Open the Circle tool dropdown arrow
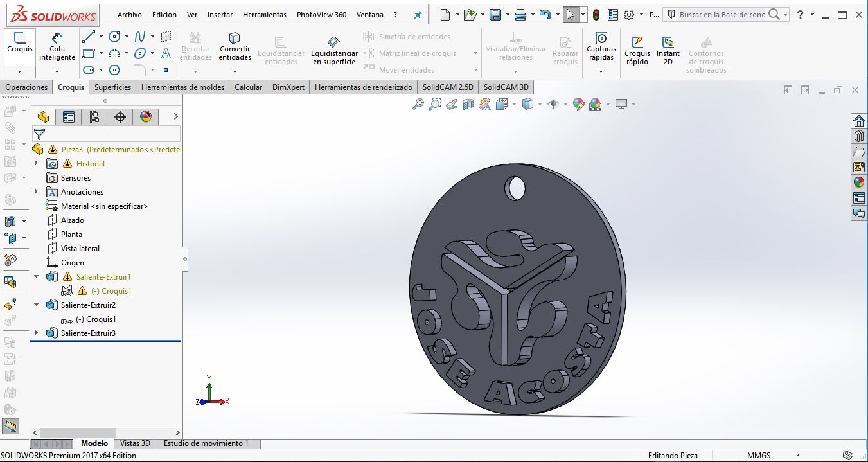This screenshot has width=868, height=462. click(127, 37)
